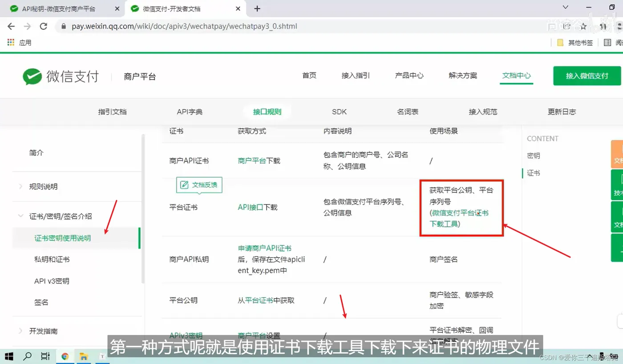Reload the page with the refresh icon
The height and width of the screenshot is (364, 623).
click(x=43, y=26)
